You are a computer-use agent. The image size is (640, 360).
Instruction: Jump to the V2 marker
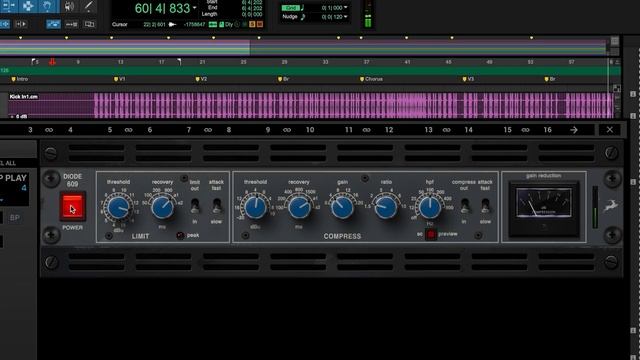coord(202,79)
